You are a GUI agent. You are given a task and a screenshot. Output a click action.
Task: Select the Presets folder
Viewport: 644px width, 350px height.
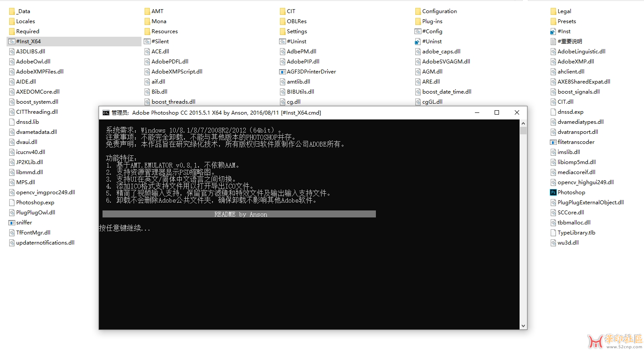[x=563, y=21]
